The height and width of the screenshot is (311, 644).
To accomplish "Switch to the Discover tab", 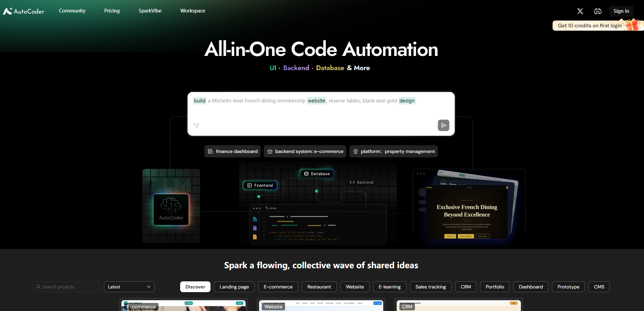I will 195,286.
